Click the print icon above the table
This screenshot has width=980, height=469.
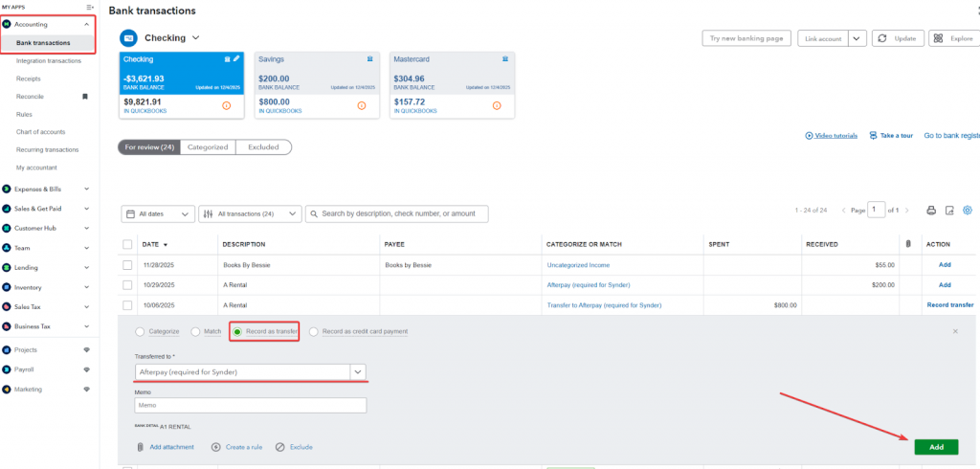coord(931,211)
